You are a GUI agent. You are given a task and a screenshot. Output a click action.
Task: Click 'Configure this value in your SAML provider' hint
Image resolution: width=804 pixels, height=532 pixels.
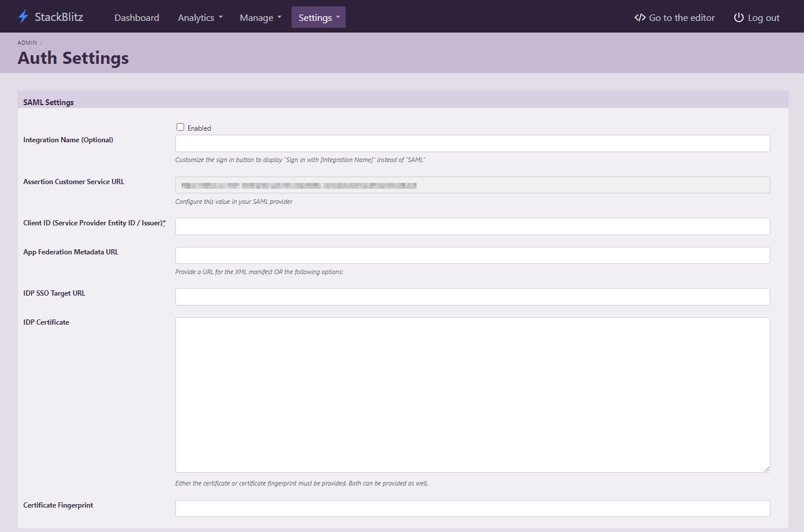pos(234,202)
